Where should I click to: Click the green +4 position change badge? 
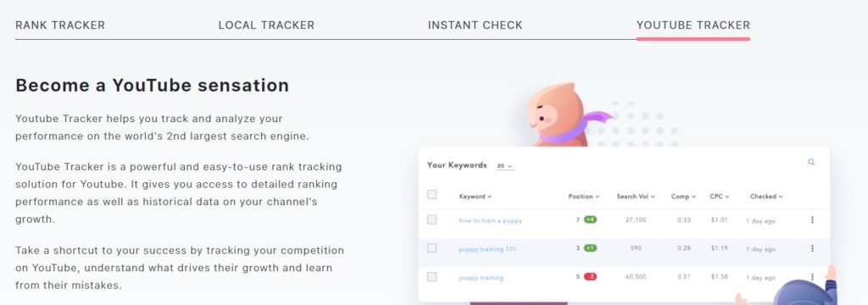[x=590, y=219]
